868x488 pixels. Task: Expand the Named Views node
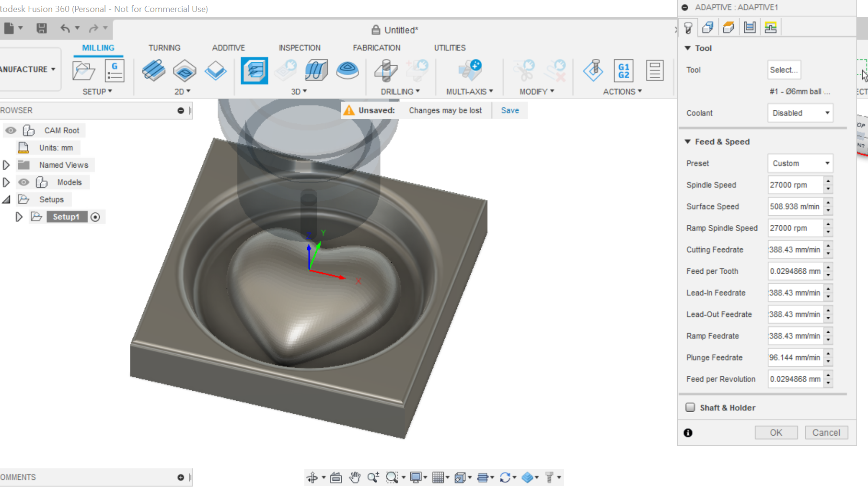point(6,165)
